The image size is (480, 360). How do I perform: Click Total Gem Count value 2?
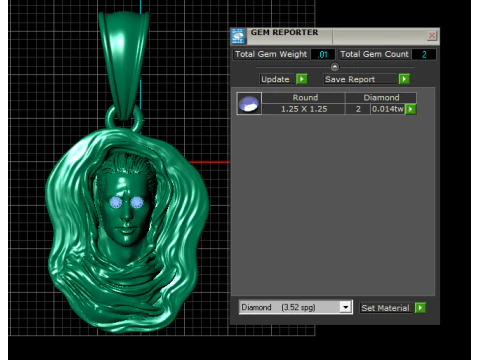point(424,54)
